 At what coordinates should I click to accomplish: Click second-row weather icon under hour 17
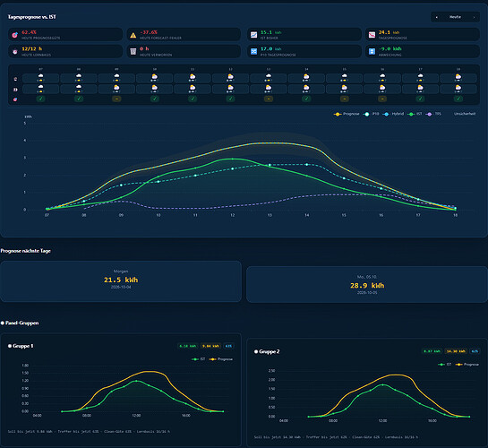[x=420, y=89]
